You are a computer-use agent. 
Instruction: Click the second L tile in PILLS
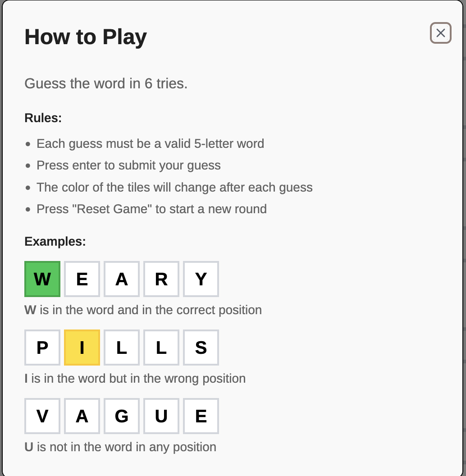tap(161, 348)
